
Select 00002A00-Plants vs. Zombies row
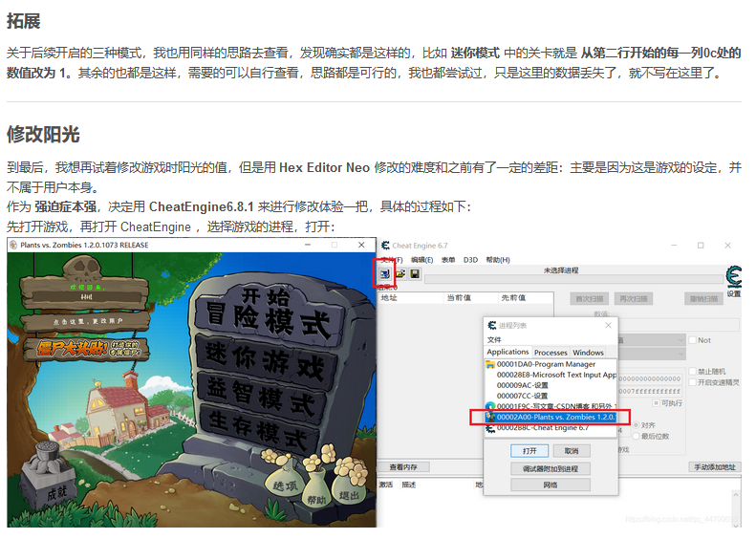[x=551, y=417]
